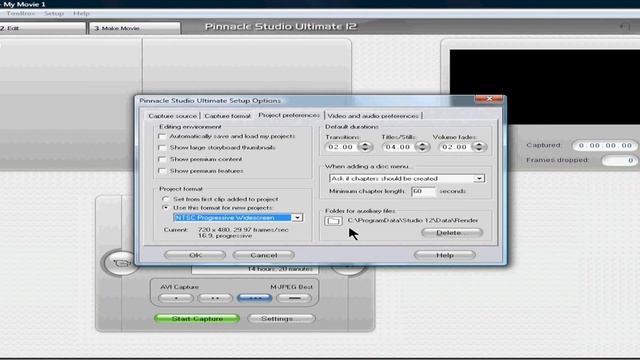
Task: Increase Volume fades duration with up arrow
Action: tap(479, 144)
